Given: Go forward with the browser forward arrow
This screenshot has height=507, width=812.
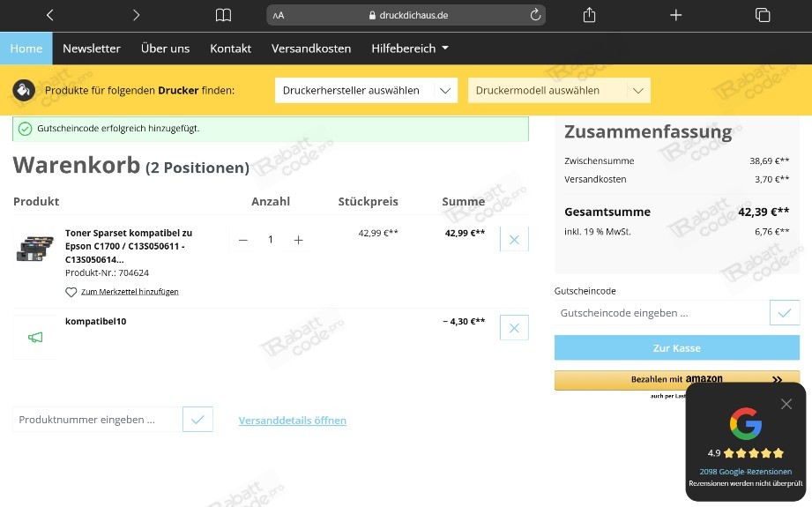Looking at the screenshot, I should click(x=136, y=16).
